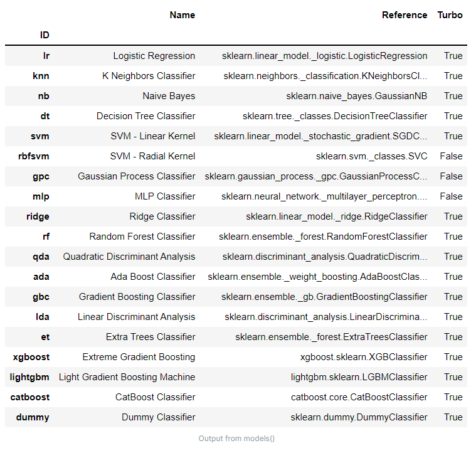Viewport: 476px width, 453px height.
Task: Click True Turbo value for lr
Action: point(453,56)
